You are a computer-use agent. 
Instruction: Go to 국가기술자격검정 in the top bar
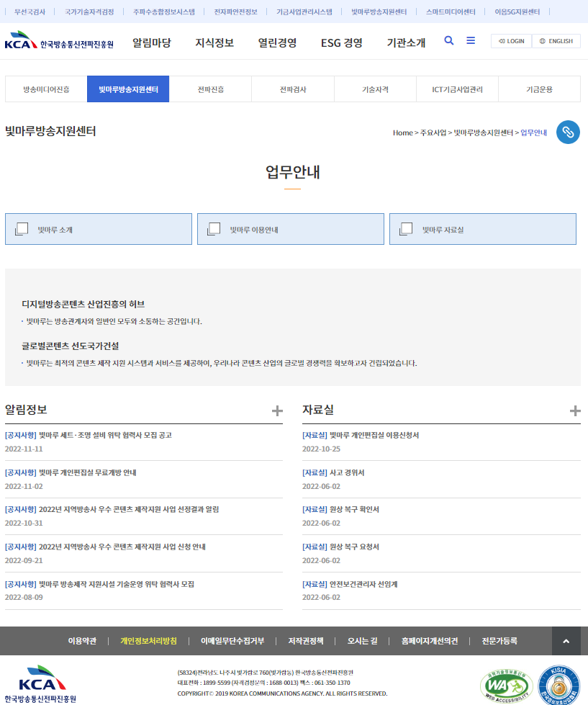tap(89, 12)
